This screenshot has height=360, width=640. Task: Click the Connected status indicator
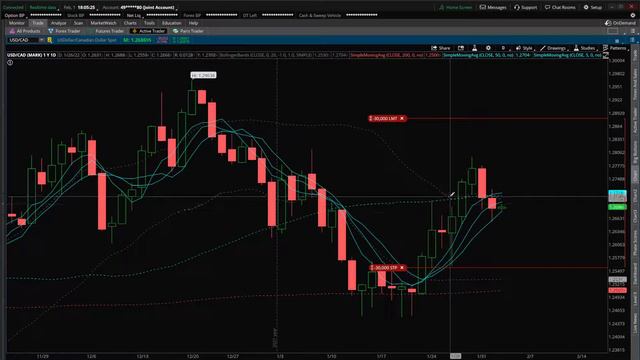[13, 7]
